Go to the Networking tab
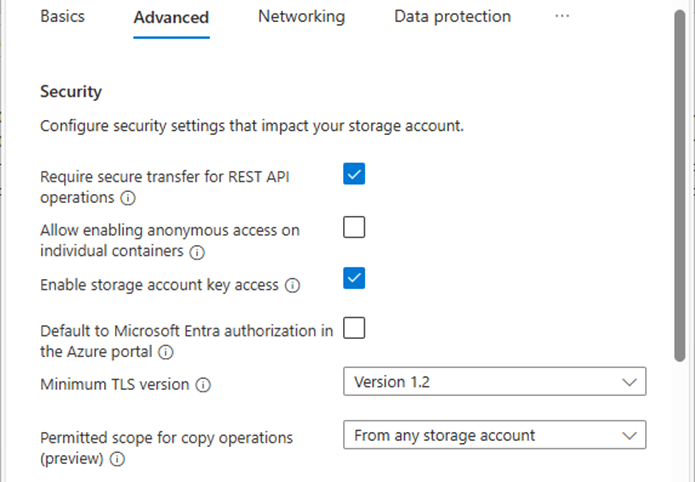 pos(301,16)
